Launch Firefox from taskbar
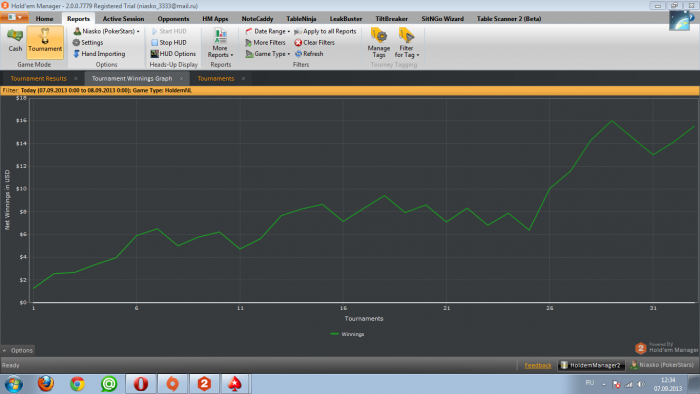 pyautogui.click(x=46, y=384)
